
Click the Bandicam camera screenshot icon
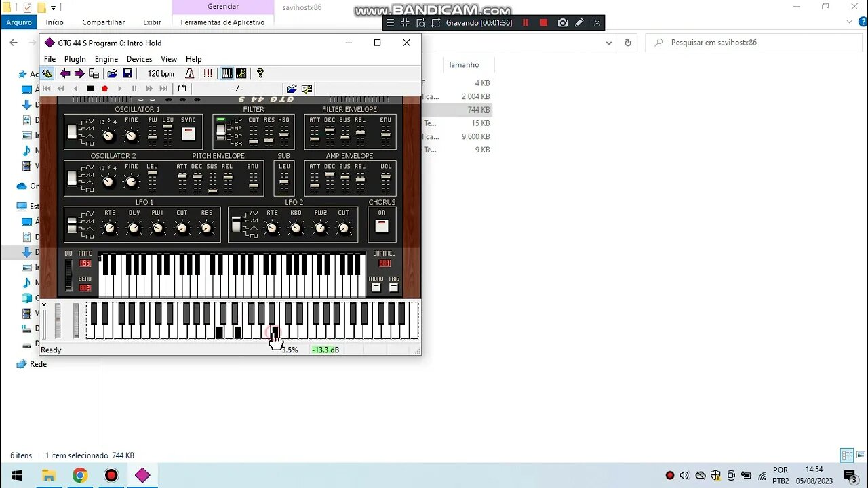tap(562, 22)
